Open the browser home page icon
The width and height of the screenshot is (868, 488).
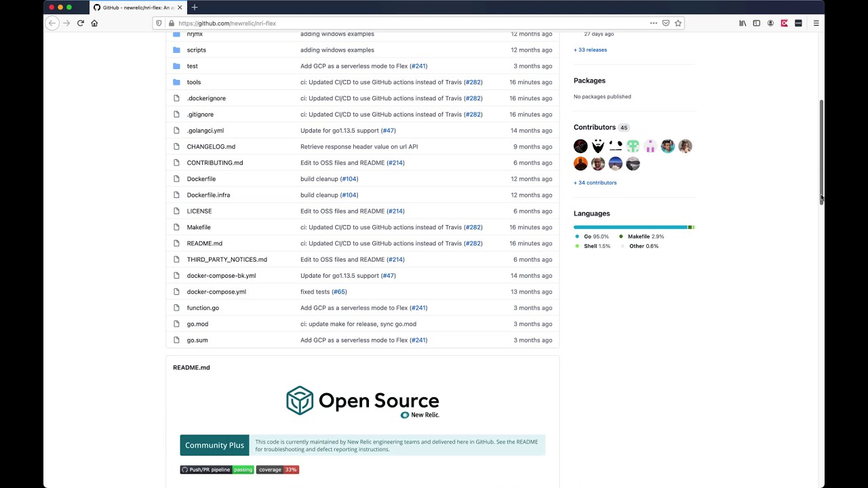[x=94, y=23]
